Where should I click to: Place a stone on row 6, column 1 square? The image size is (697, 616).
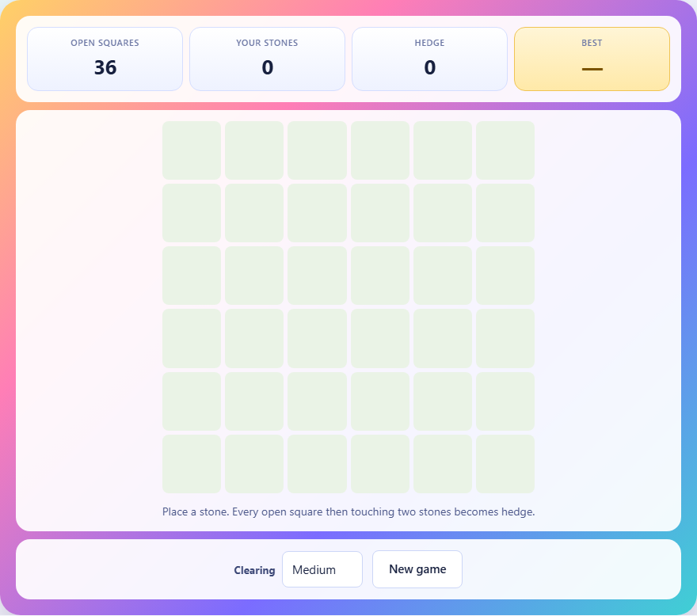192,464
